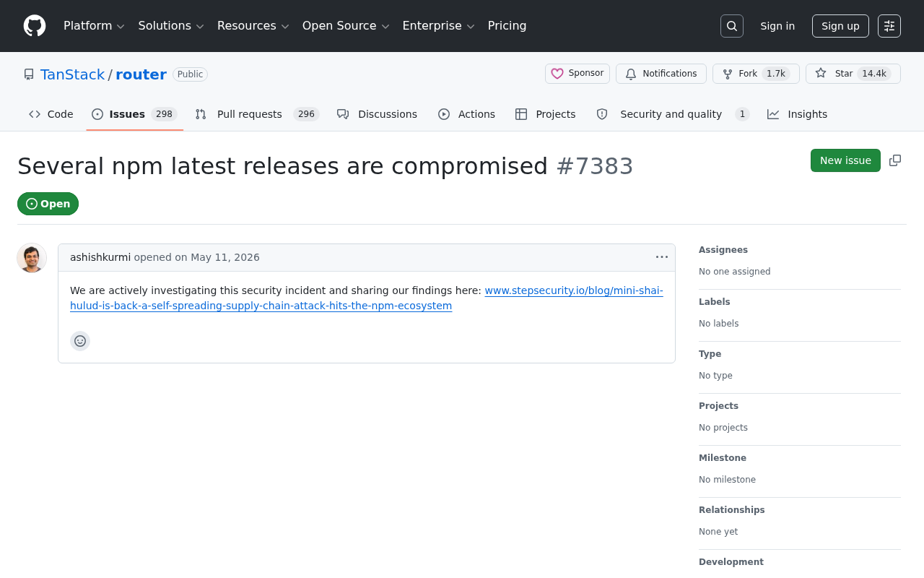Screen dimensions: 924x578
Task: Expand the Enterprise menu
Action: [x=438, y=26]
